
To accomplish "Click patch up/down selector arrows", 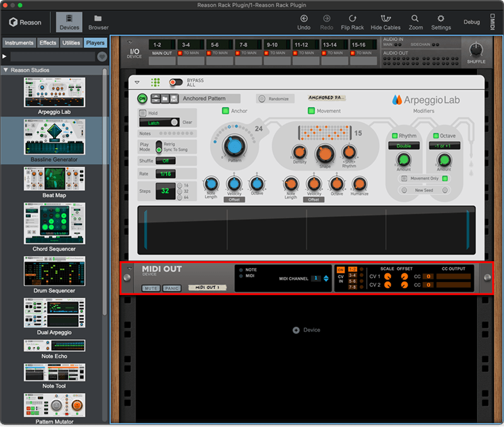I will (156, 98).
